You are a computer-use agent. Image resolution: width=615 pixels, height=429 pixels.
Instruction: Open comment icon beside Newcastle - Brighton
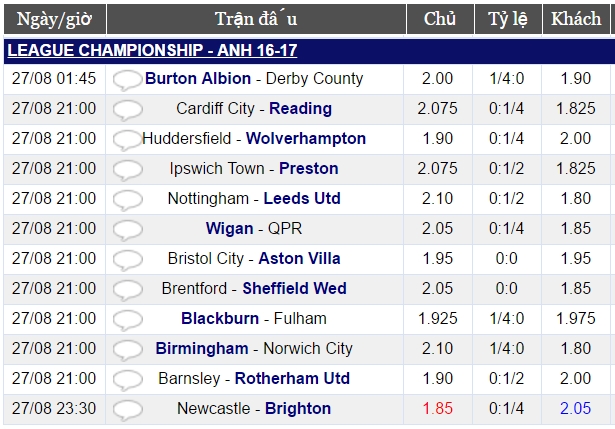point(127,410)
